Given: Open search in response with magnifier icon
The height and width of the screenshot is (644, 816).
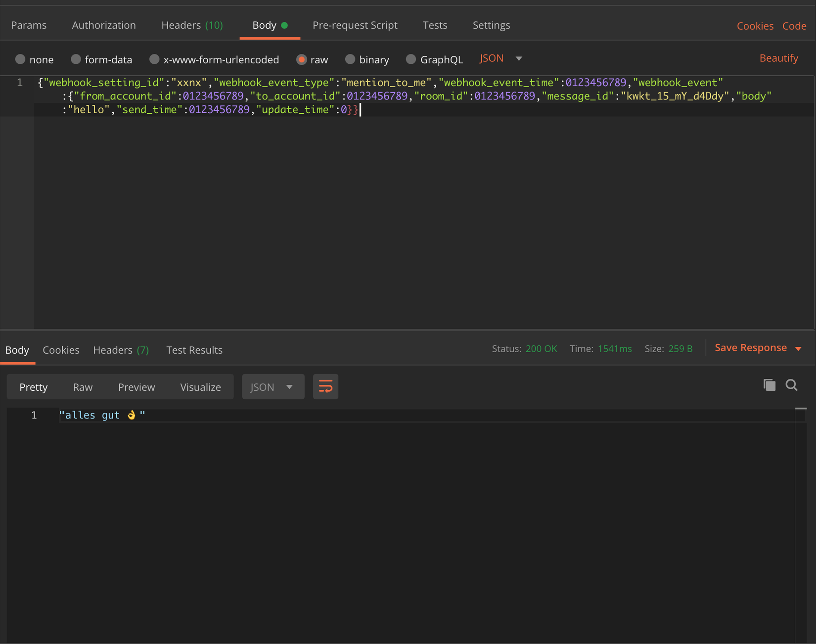Looking at the screenshot, I should [791, 385].
